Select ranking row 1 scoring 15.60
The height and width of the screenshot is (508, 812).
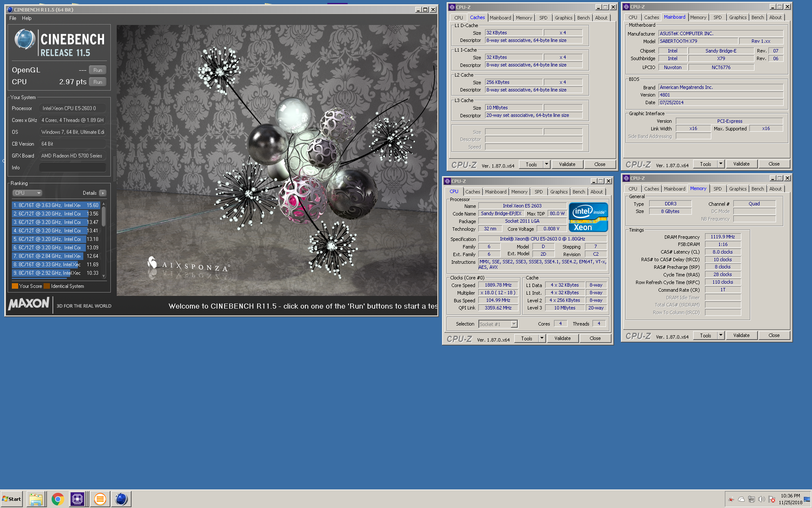pos(56,205)
